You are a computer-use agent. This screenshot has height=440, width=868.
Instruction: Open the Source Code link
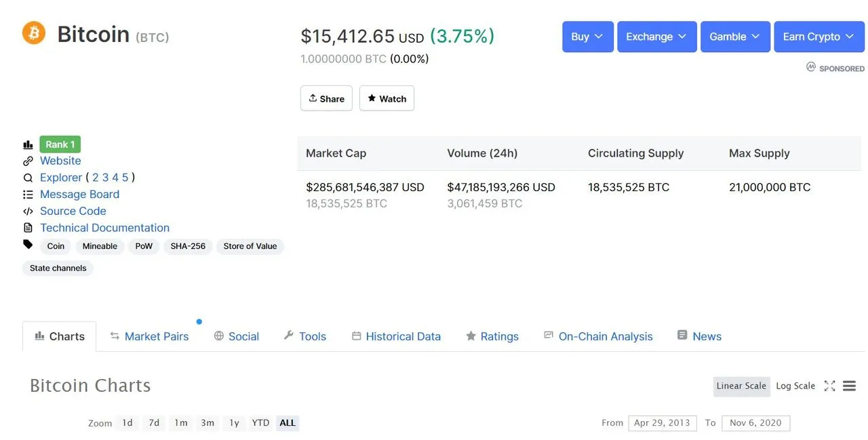tap(73, 212)
